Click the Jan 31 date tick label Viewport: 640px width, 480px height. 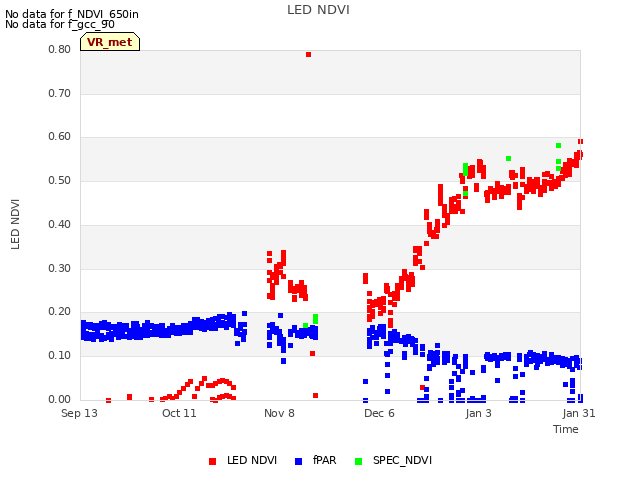tap(579, 413)
